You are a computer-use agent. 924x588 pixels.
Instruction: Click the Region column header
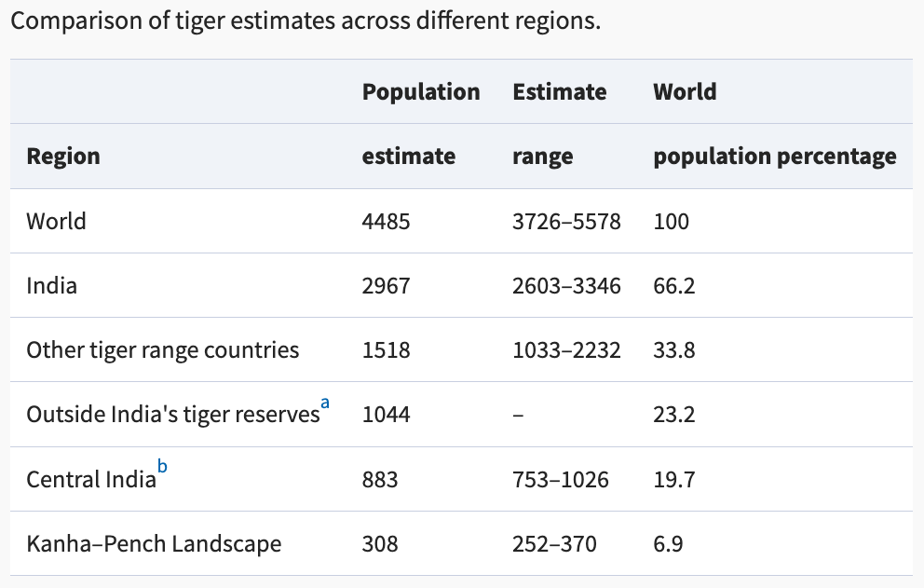coord(63,157)
